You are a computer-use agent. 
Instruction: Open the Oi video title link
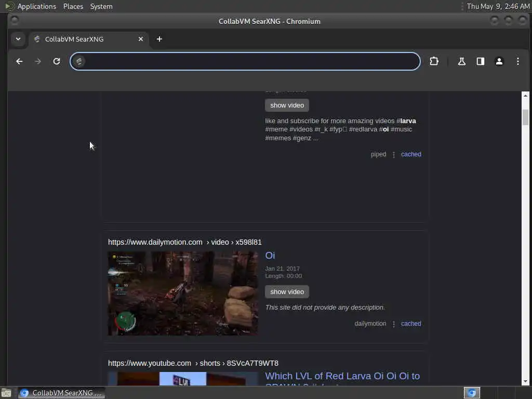click(x=270, y=256)
